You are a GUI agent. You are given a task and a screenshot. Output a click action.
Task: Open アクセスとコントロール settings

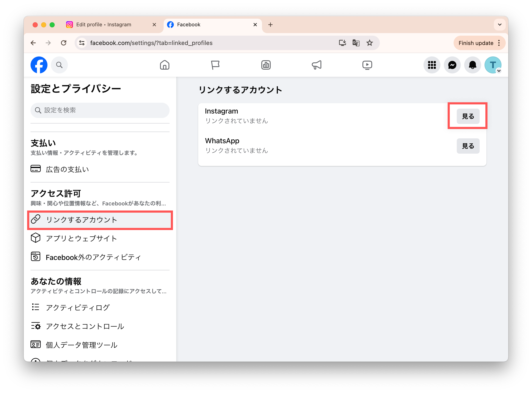pyautogui.click(x=100, y=326)
